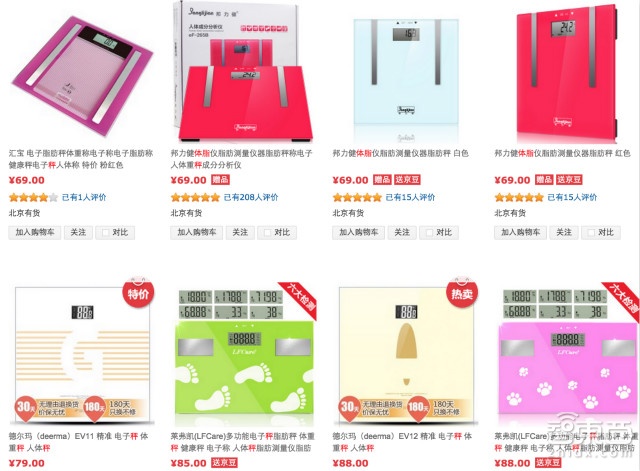Click the 送京豆 badge beside ¥85.00 price
640x471 pixels.
[224, 463]
